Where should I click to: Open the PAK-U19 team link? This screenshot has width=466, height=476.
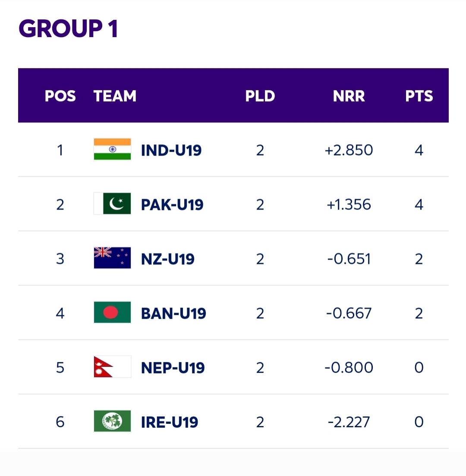pyautogui.click(x=172, y=205)
